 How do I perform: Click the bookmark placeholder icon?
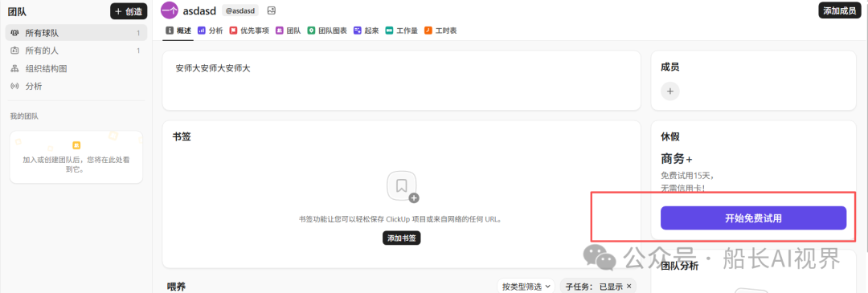coord(403,186)
